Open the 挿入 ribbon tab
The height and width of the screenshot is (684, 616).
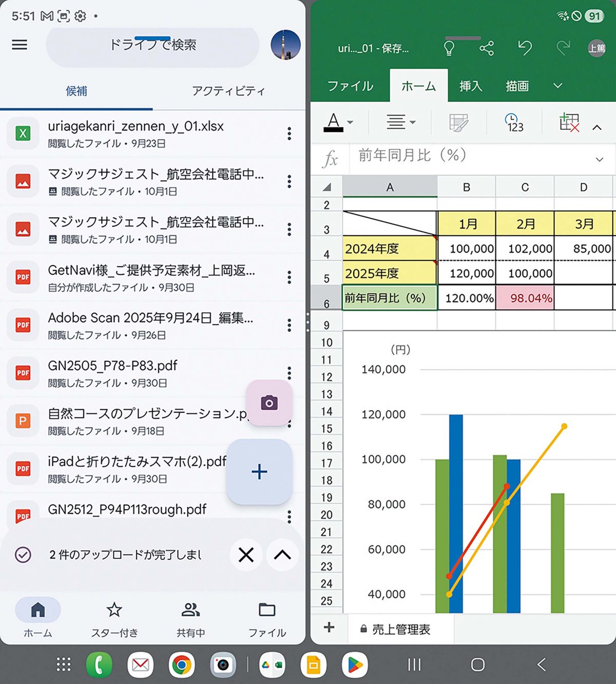[x=470, y=86]
